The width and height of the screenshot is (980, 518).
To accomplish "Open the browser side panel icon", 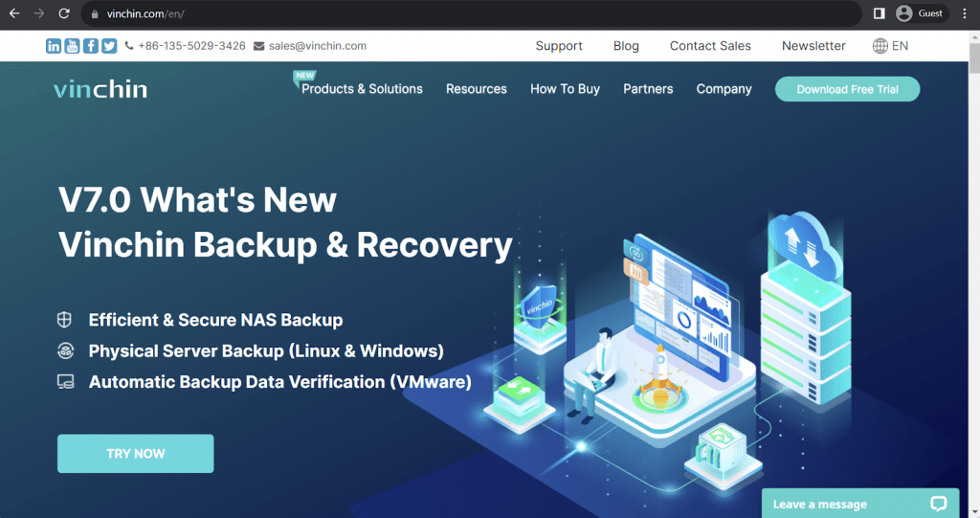I will point(879,13).
